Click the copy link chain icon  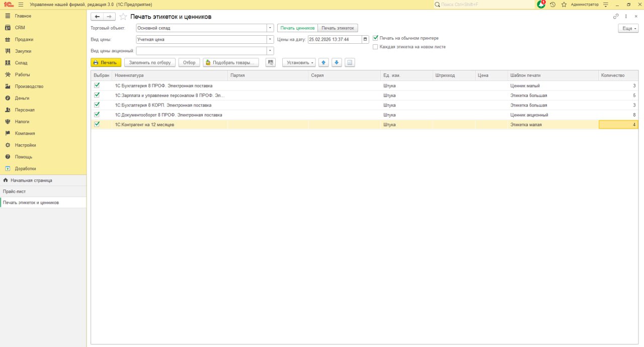point(616,17)
